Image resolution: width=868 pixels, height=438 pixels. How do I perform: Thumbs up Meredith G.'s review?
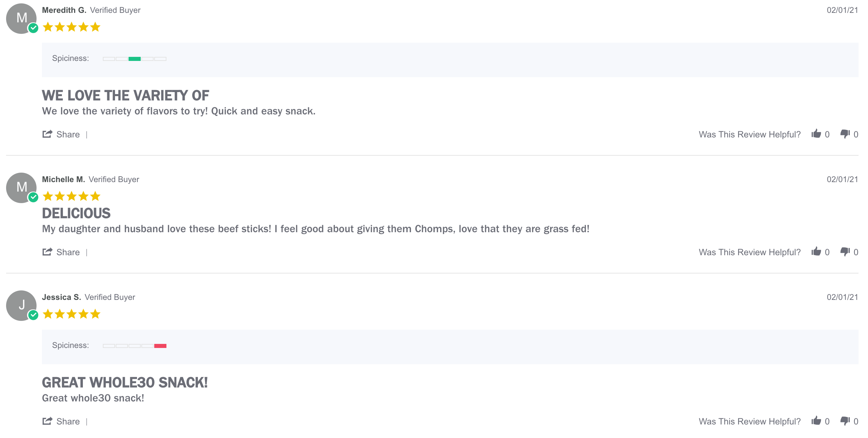[816, 134]
